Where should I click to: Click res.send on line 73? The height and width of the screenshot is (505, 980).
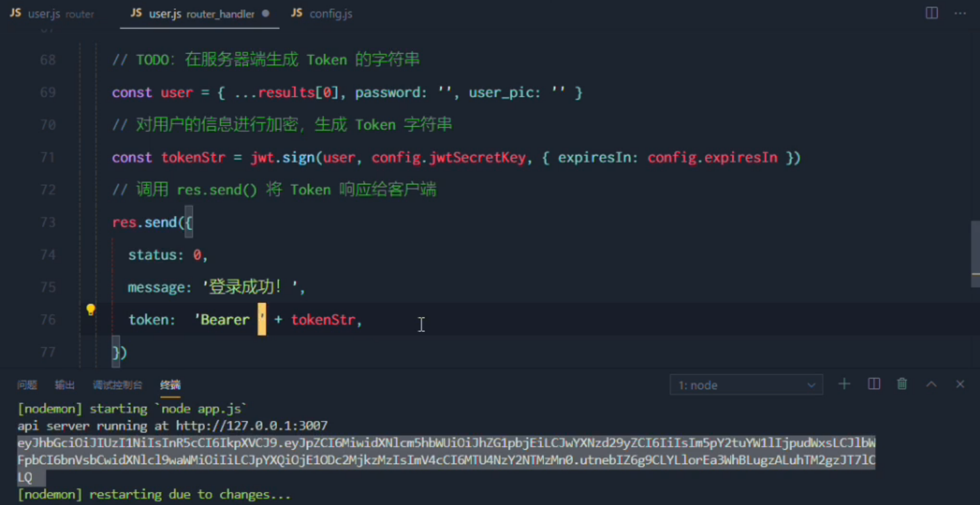coord(144,222)
